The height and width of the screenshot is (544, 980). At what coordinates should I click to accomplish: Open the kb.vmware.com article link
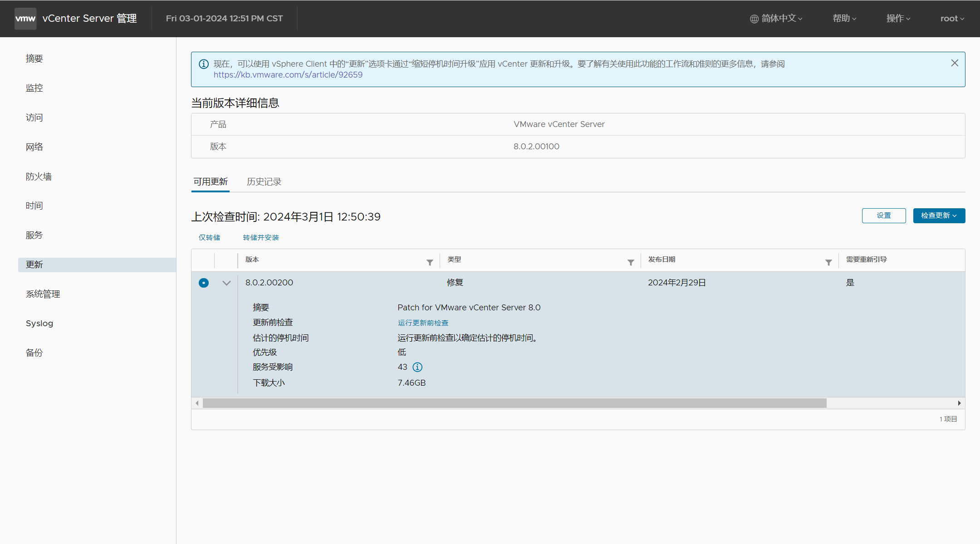[288, 75]
